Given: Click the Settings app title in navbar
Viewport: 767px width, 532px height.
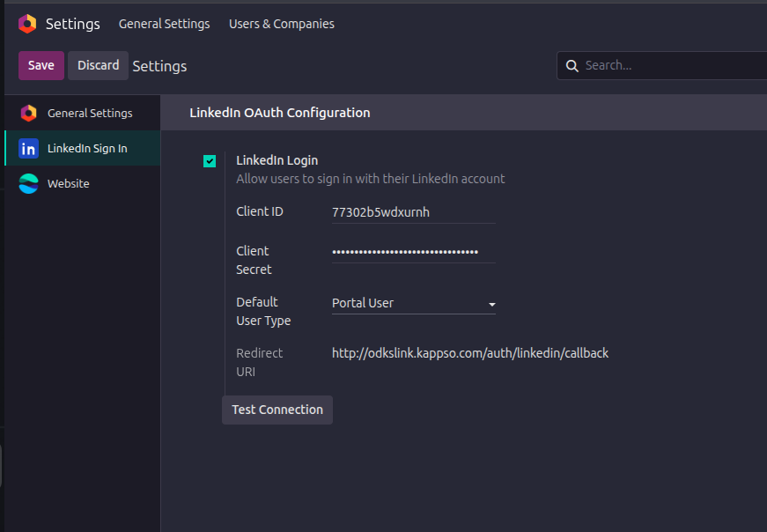Looking at the screenshot, I should pos(73,24).
